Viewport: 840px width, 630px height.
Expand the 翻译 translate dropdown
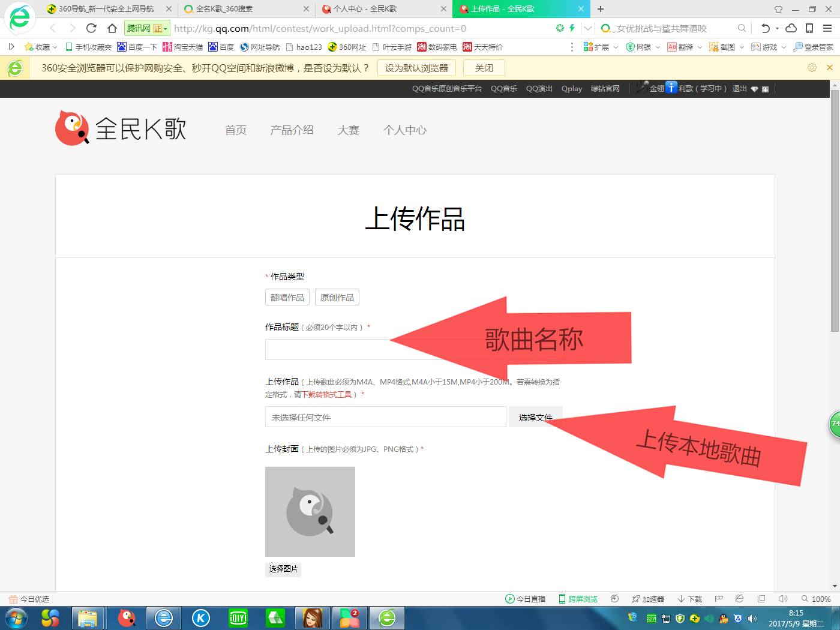click(700, 47)
